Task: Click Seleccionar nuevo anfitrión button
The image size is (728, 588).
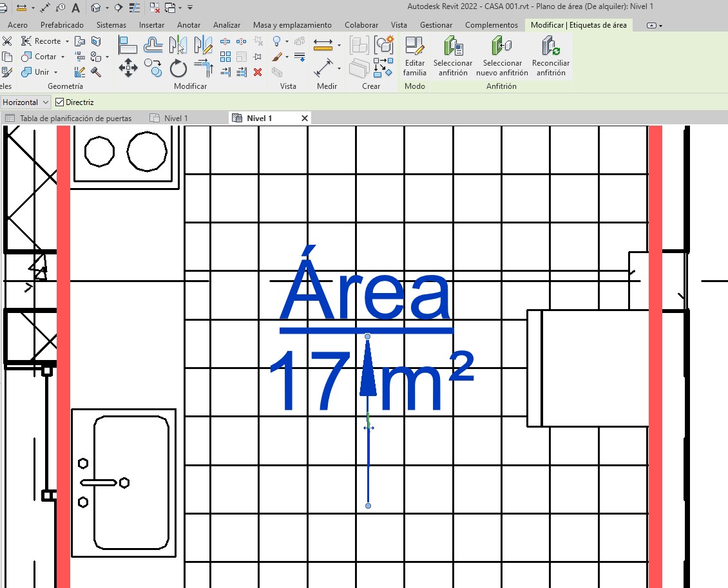Action: pyautogui.click(x=502, y=57)
